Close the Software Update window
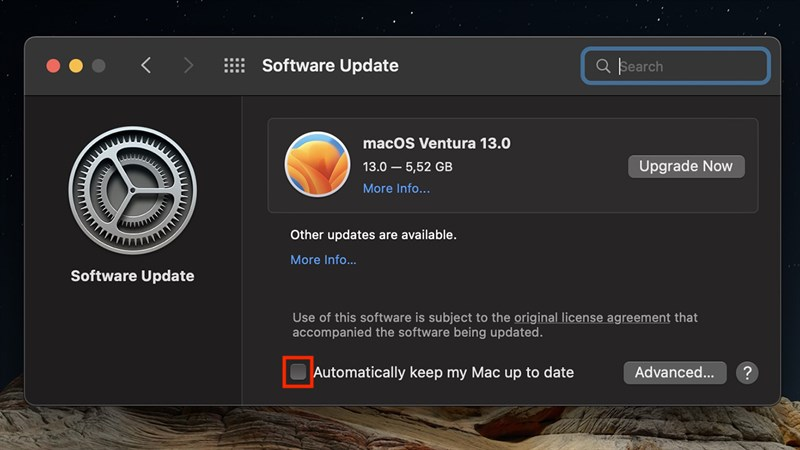Image resolution: width=800 pixels, height=450 pixels. point(53,66)
